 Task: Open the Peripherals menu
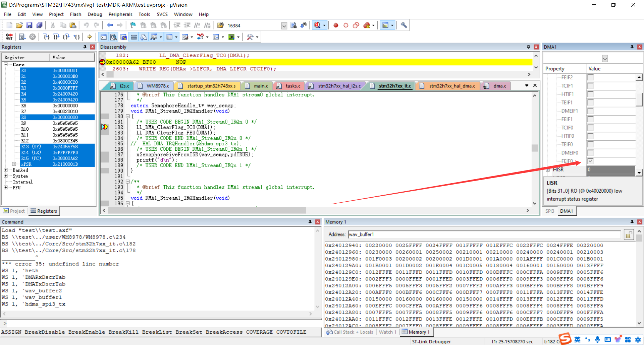(x=120, y=14)
